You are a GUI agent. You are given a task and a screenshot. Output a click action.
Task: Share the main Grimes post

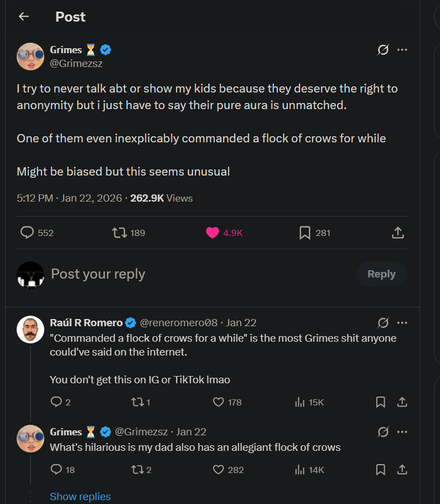[x=397, y=233]
